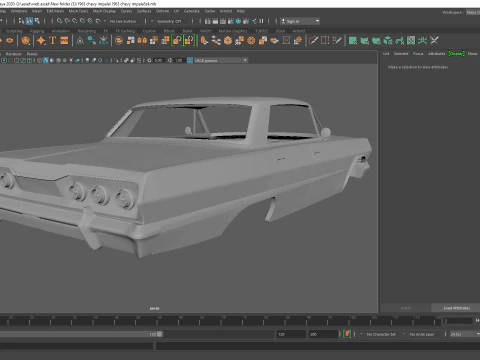
Task: Open the Cache menu
Action: pyautogui.click(x=210, y=11)
